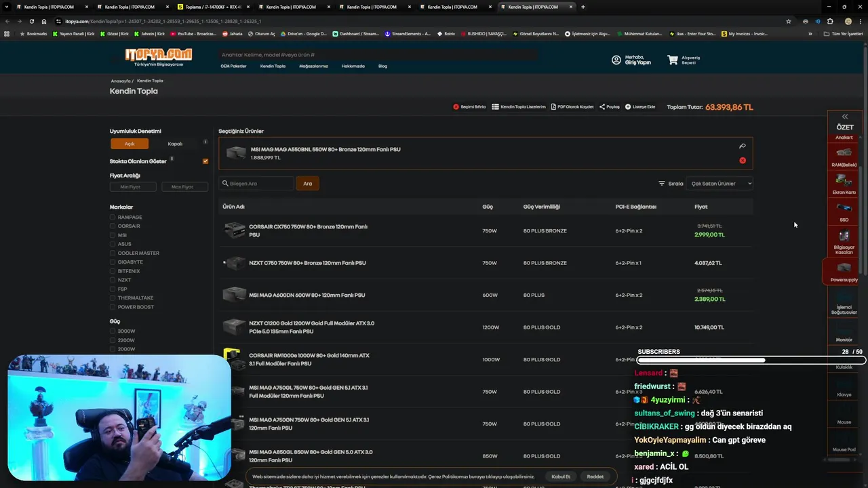Select SSD in the ÖZET sidebar
868x488 pixels.
point(844,211)
